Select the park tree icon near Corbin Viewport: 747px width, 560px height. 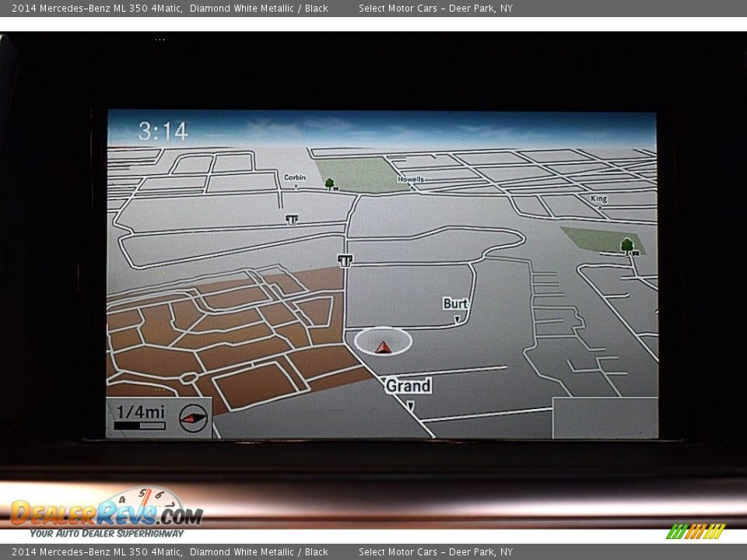pos(329,184)
